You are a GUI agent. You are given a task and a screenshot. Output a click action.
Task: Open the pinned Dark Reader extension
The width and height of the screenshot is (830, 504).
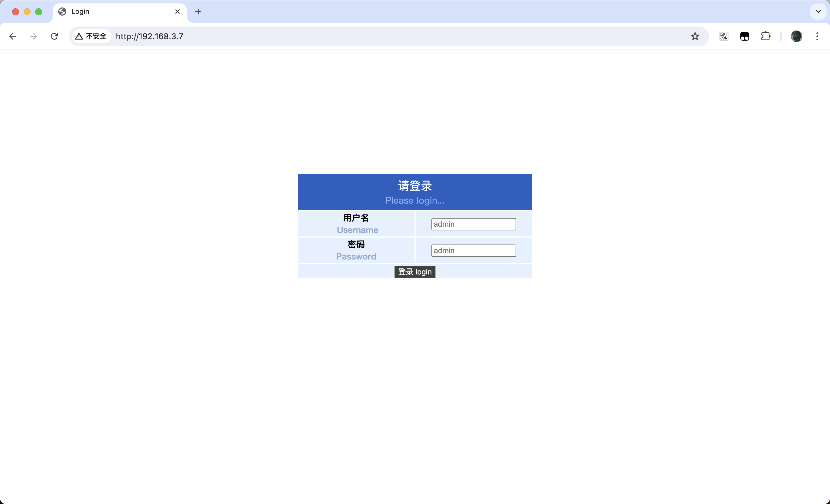(744, 36)
